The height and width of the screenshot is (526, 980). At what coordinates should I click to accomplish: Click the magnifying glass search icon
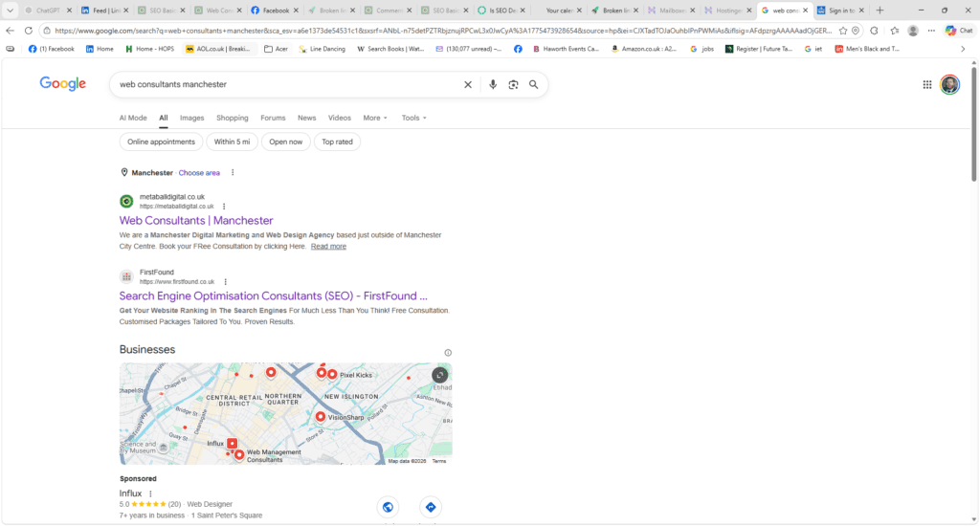click(534, 84)
